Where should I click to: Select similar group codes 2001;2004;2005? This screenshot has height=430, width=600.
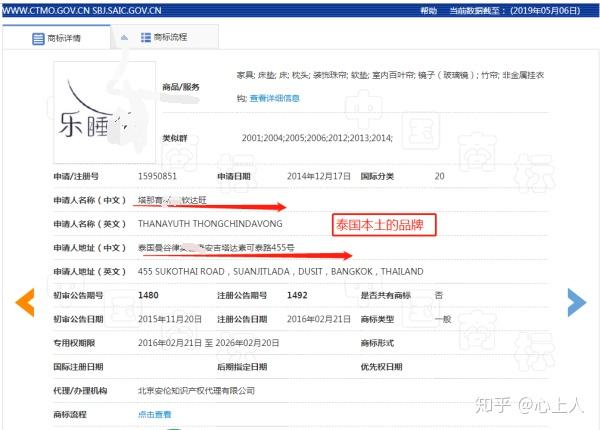[317, 138]
